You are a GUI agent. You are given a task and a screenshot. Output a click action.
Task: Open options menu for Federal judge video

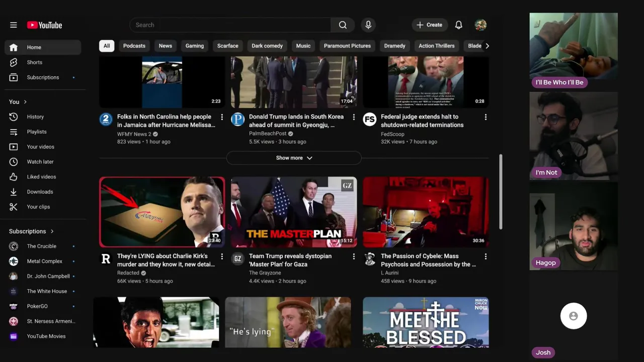(486, 117)
